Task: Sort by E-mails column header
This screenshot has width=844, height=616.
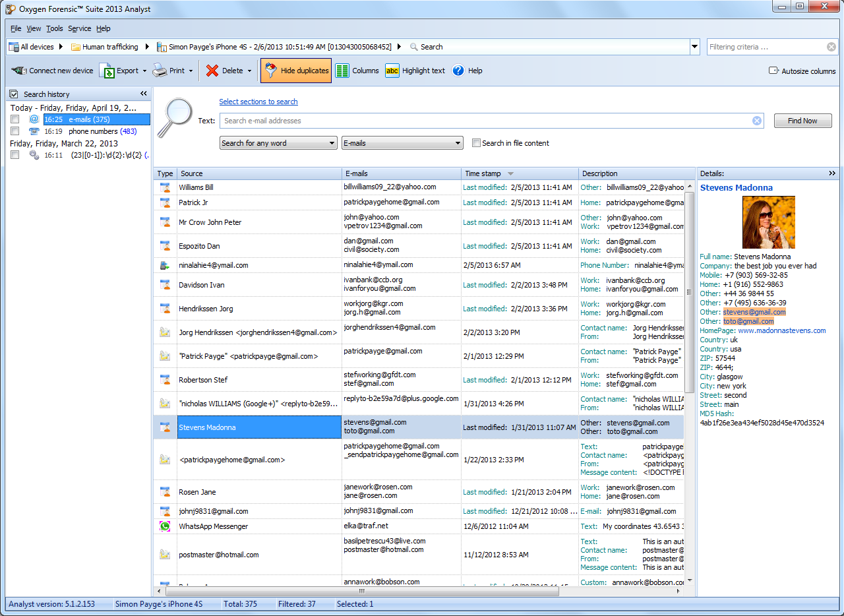Action: [x=402, y=173]
